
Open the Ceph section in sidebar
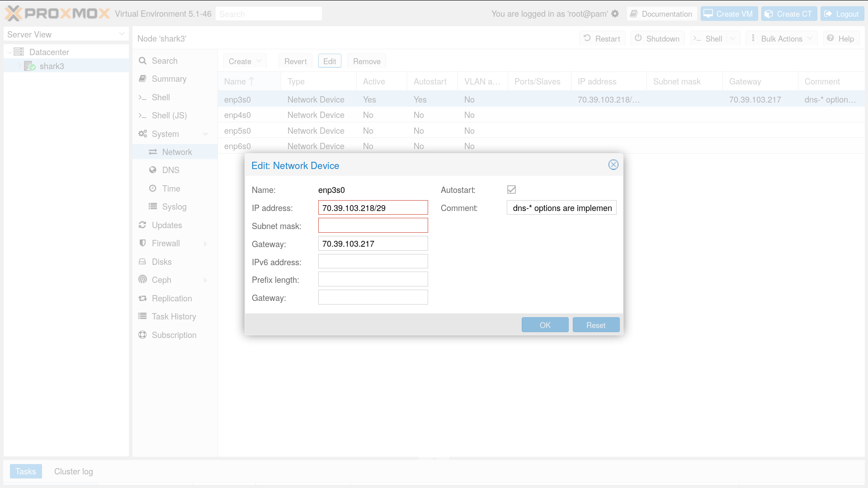[x=161, y=280]
